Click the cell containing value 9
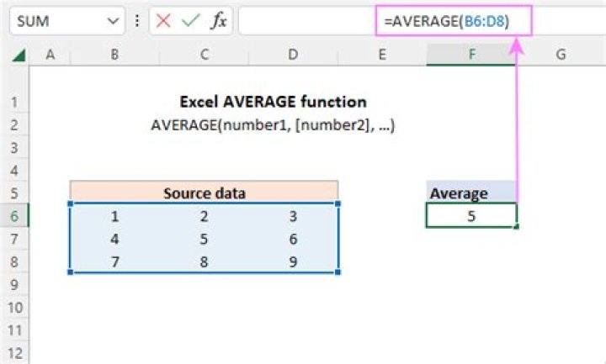The width and height of the screenshot is (606, 364). (x=292, y=261)
